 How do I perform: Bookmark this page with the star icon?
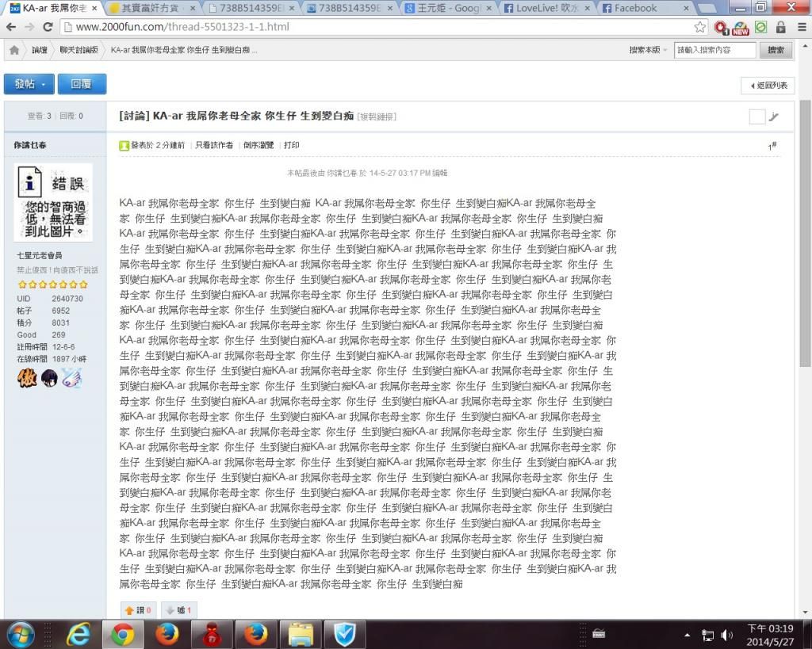[699, 27]
